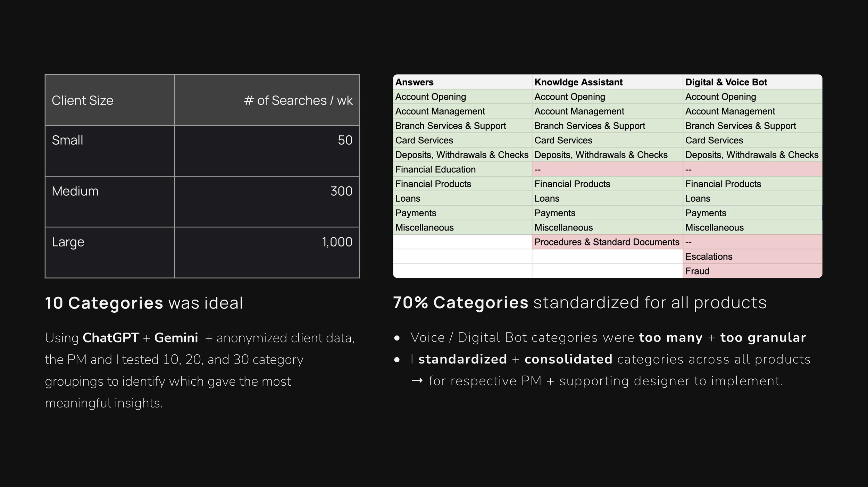This screenshot has width=868, height=487.
Task: Select 'Financial Products' under Knowldge Assistant
Action: (607, 184)
